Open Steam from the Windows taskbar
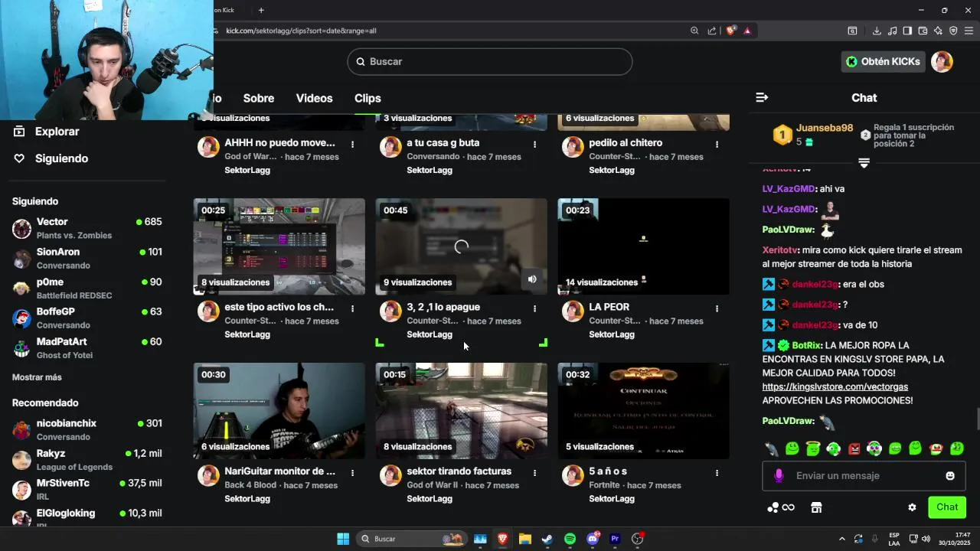980x551 pixels. coord(547,539)
